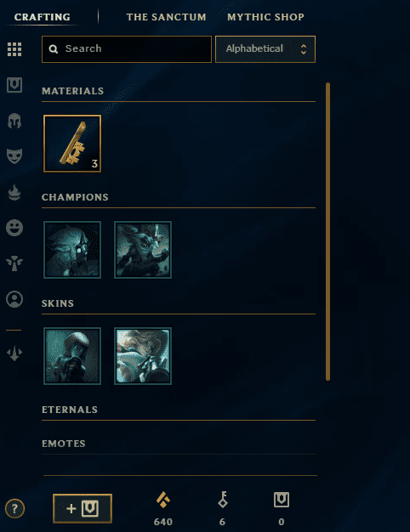This screenshot has height=532, width=410.
Task: Filter loot by eternals flame icon
Action: 14,192
